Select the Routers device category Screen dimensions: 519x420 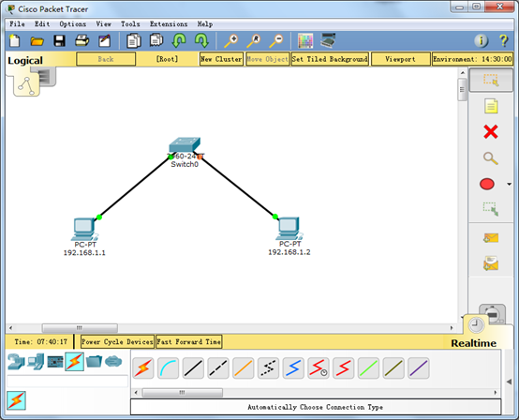(x=16, y=362)
